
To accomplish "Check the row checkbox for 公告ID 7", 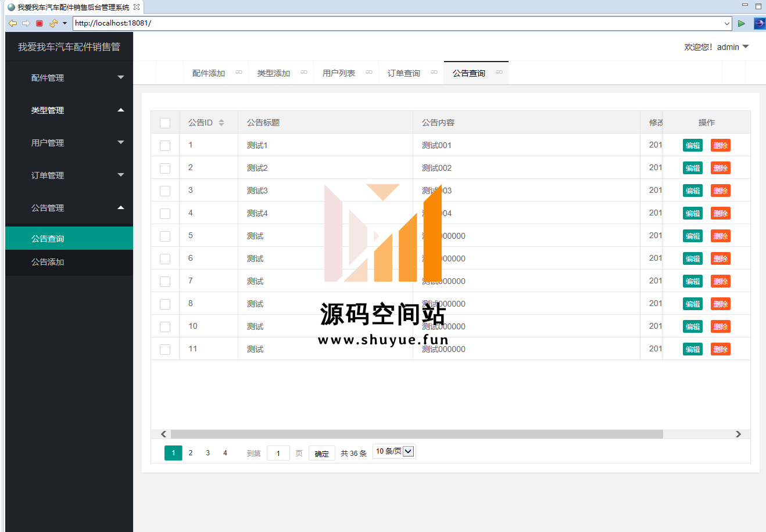I will (165, 282).
